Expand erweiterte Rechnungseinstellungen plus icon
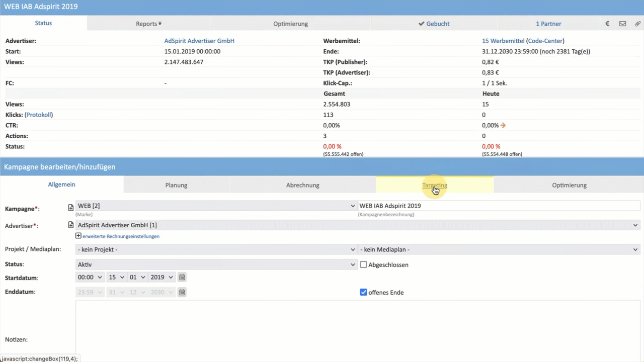This screenshot has height=362, width=644. [78, 236]
